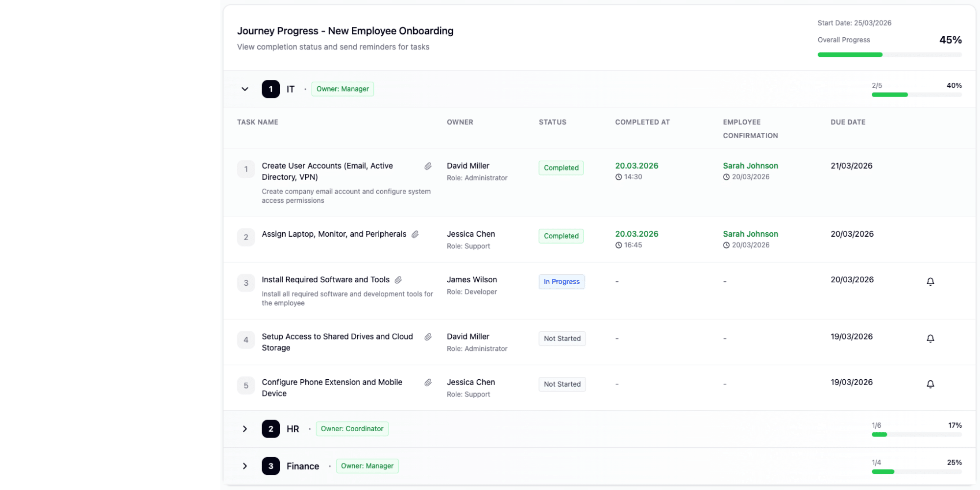The width and height of the screenshot is (980, 490).
Task: Click clock icon in Create User Accounts confirmation
Action: click(x=726, y=177)
